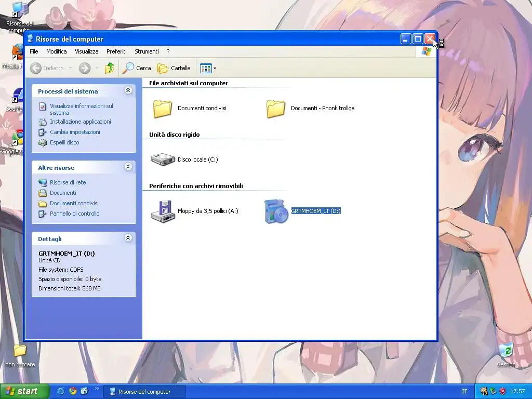Select Documenti - Phonk trollge folder icon
Screen dimensions: 532x399
pos(275,109)
